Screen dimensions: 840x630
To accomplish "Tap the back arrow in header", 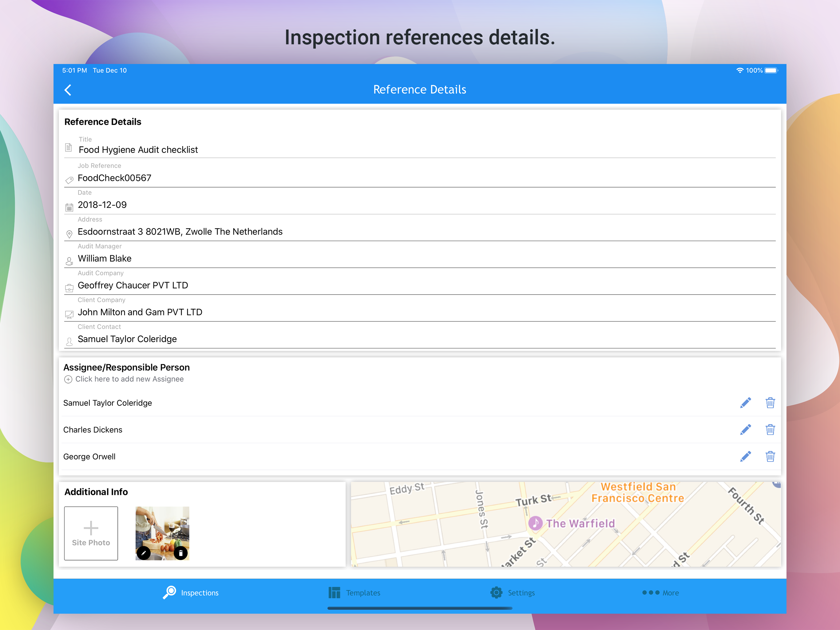I will click(68, 90).
